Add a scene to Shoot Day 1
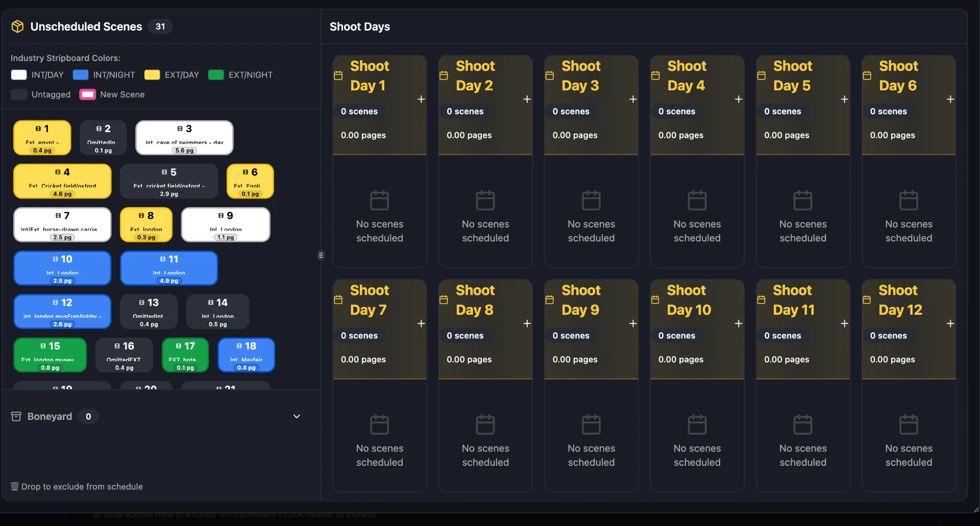The width and height of the screenshot is (980, 526). (x=421, y=99)
